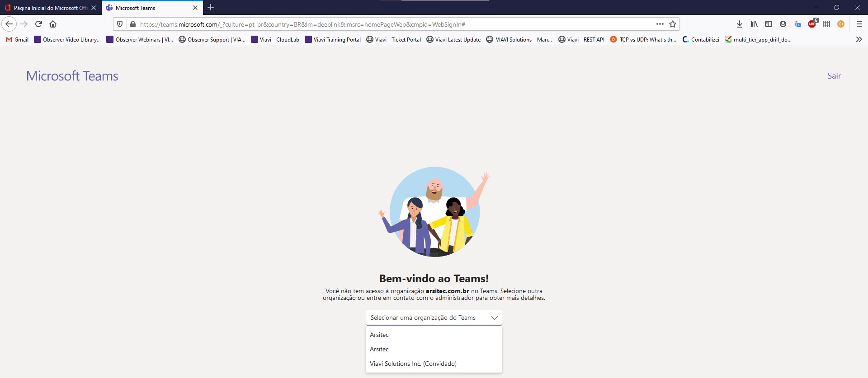Toggle the sidebar view
868x378 pixels.
tap(769, 24)
